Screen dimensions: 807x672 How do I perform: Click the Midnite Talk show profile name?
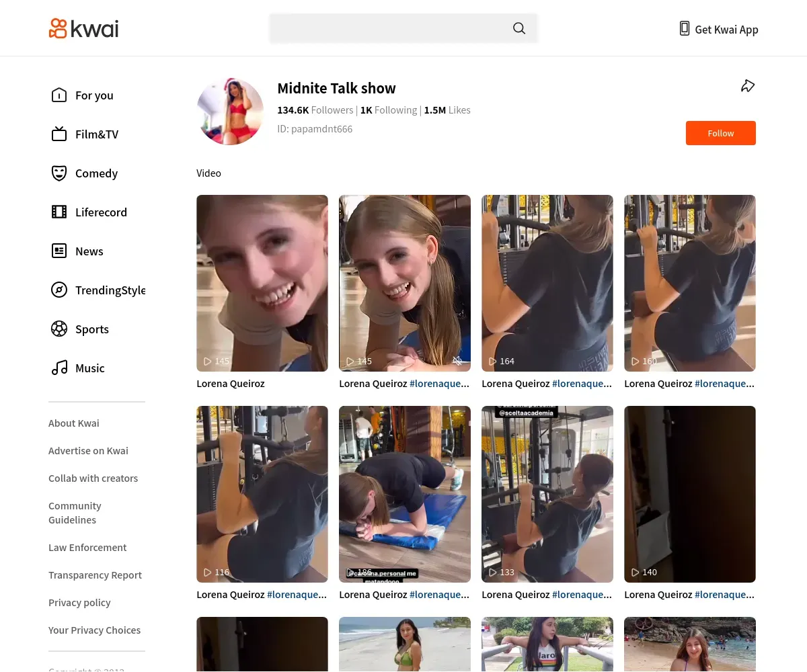pyautogui.click(x=336, y=88)
